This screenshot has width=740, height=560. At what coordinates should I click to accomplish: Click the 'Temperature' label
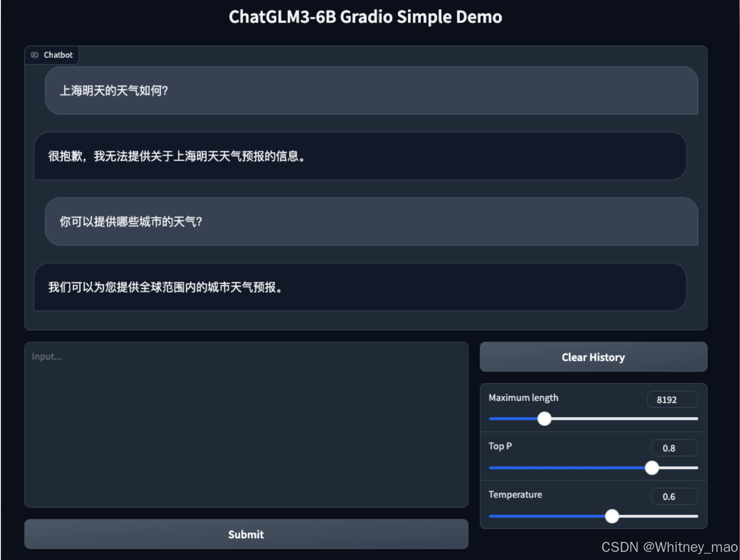coord(515,494)
